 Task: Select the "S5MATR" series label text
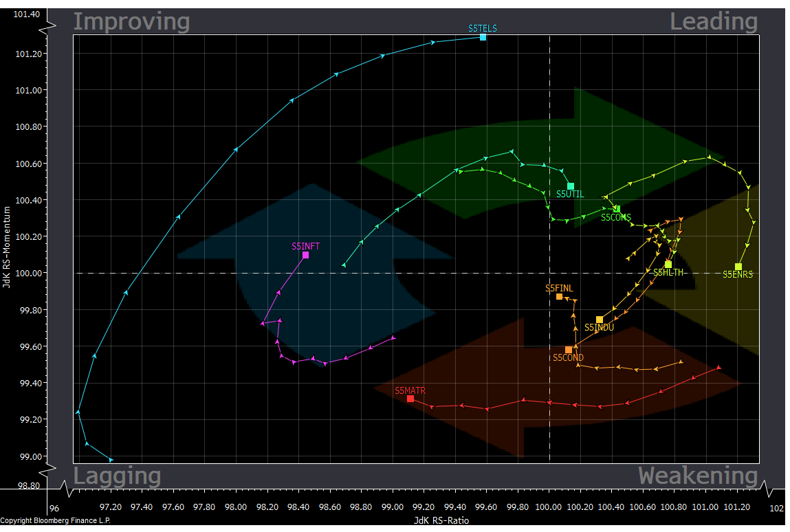pyautogui.click(x=410, y=391)
